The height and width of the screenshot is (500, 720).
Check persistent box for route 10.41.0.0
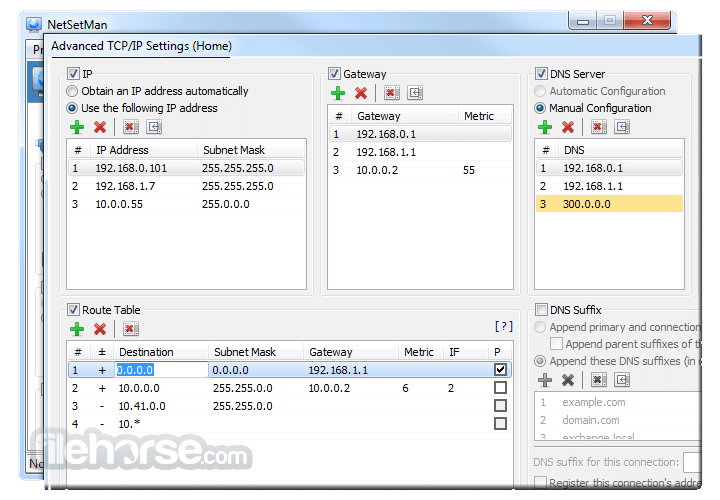(x=501, y=406)
